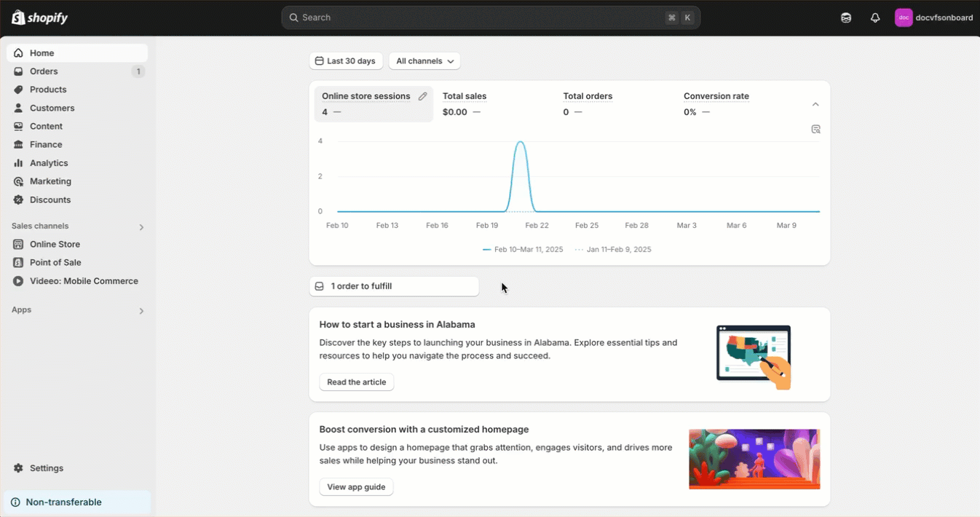Image resolution: width=980 pixels, height=517 pixels.
Task: Click the View app guide button
Action: tap(356, 487)
